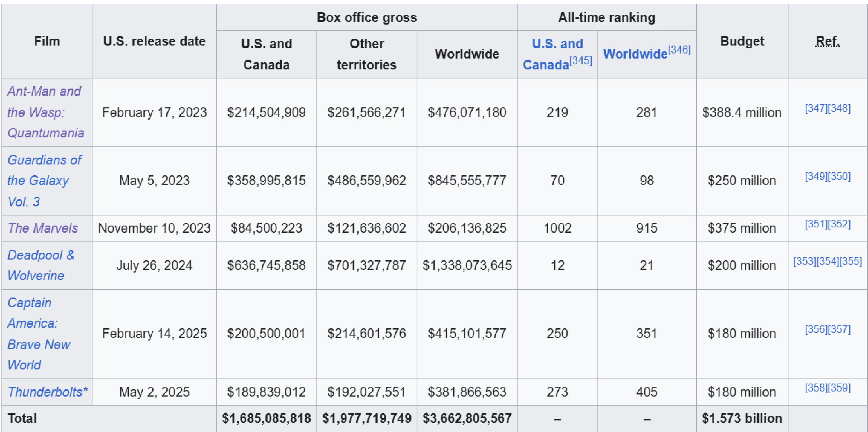Jump to reference [348]
This screenshot has height=432, width=868.
click(839, 108)
